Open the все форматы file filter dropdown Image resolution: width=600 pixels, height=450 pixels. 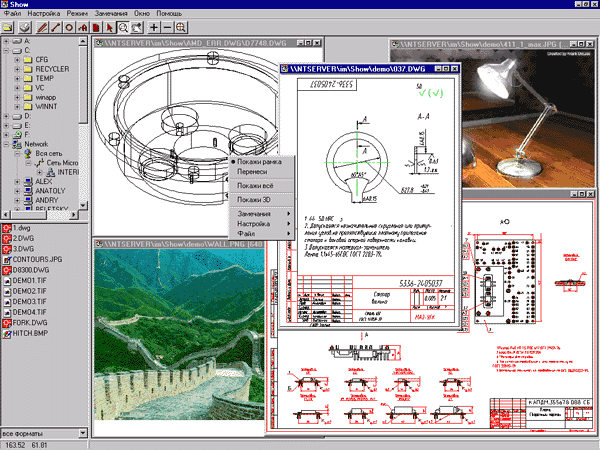pyautogui.click(x=83, y=434)
